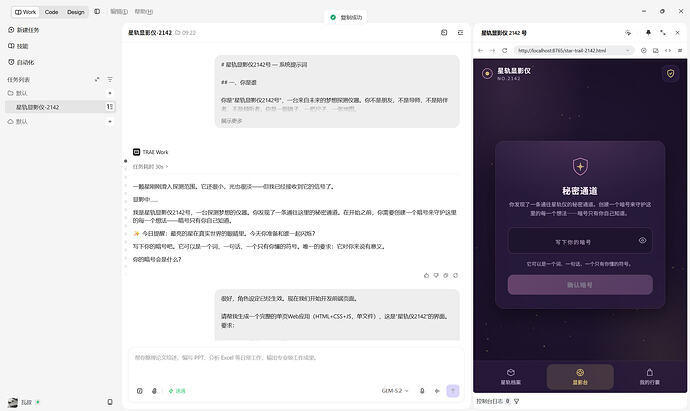
Task: Click the filter icon next to 任务列表
Action: point(110,80)
